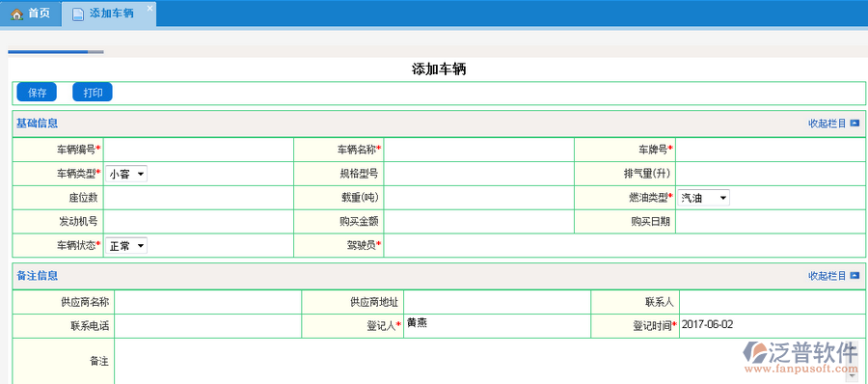Open the 燃油类型 dropdown

(703, 198)
